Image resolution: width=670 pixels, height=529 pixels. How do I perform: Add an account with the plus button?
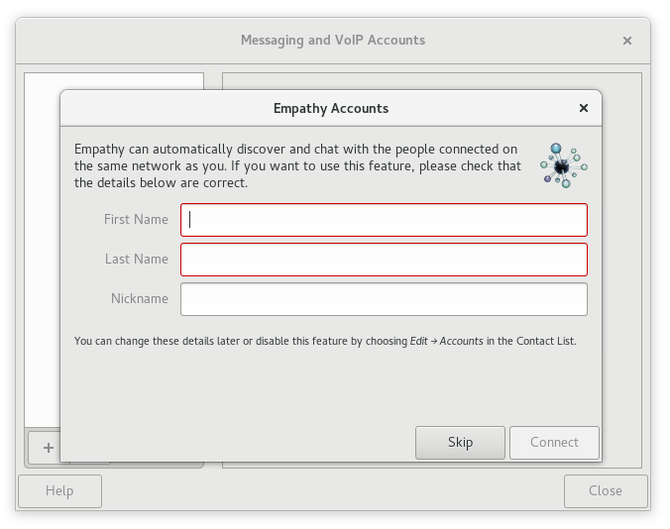tap(48, 447)
